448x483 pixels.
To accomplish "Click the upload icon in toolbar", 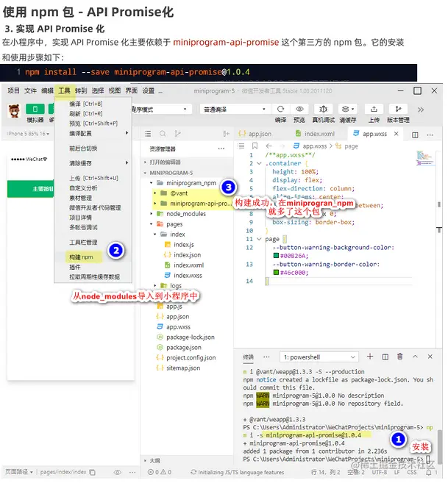I will click(x=374, y=109).
